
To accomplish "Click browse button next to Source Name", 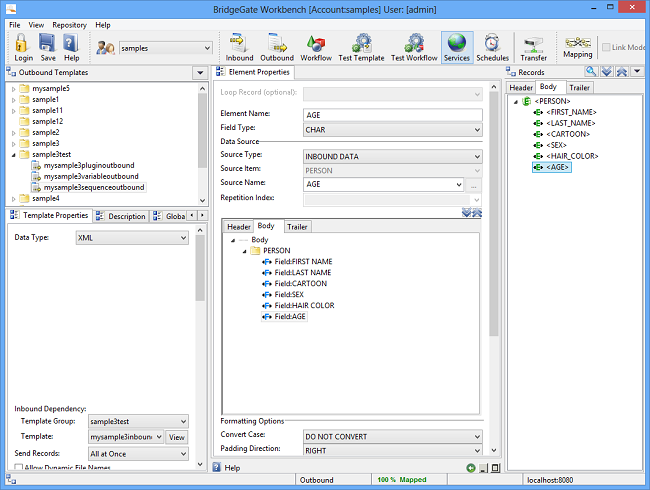I will [x=473, y=185].
